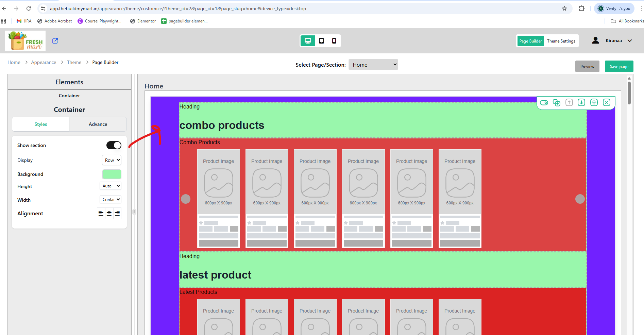Select the Advance tab
Screen dimensions: 644x335
pos(98,124)
